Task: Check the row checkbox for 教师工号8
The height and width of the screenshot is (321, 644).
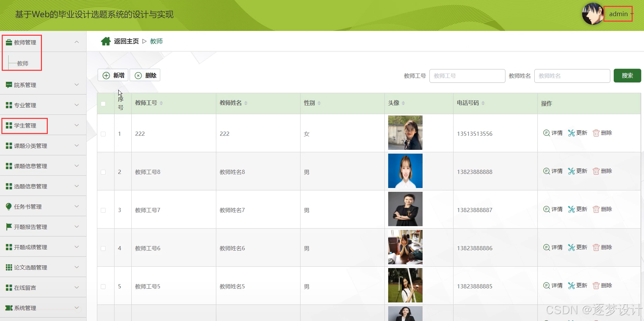Action: (x=103, y=172)
